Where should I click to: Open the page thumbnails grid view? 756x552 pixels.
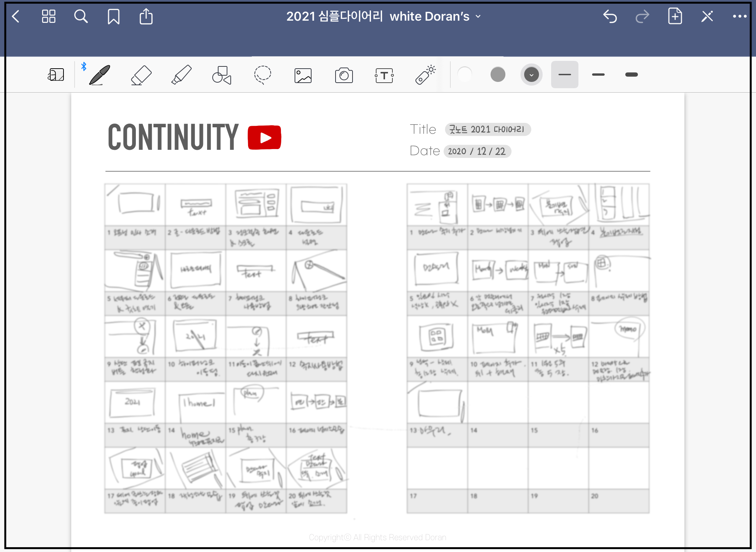[48, 17]
